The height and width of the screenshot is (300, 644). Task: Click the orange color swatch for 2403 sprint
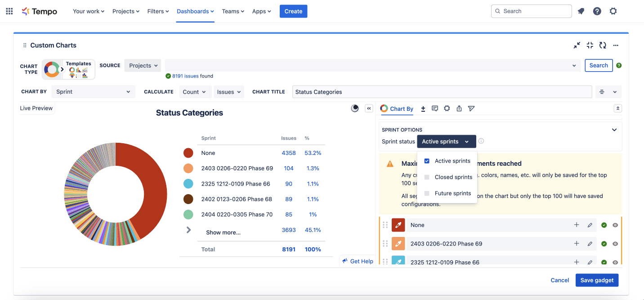(x=398, y=244)
